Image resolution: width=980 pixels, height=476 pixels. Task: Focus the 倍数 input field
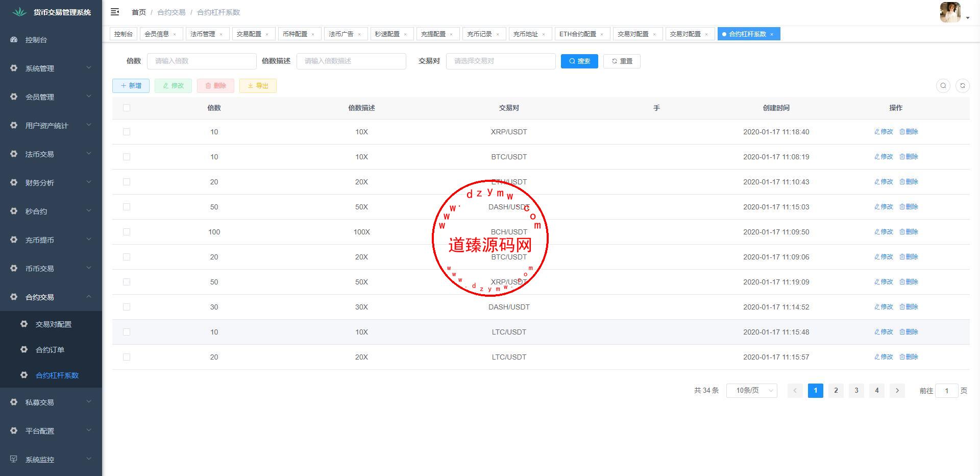[202, 61]
